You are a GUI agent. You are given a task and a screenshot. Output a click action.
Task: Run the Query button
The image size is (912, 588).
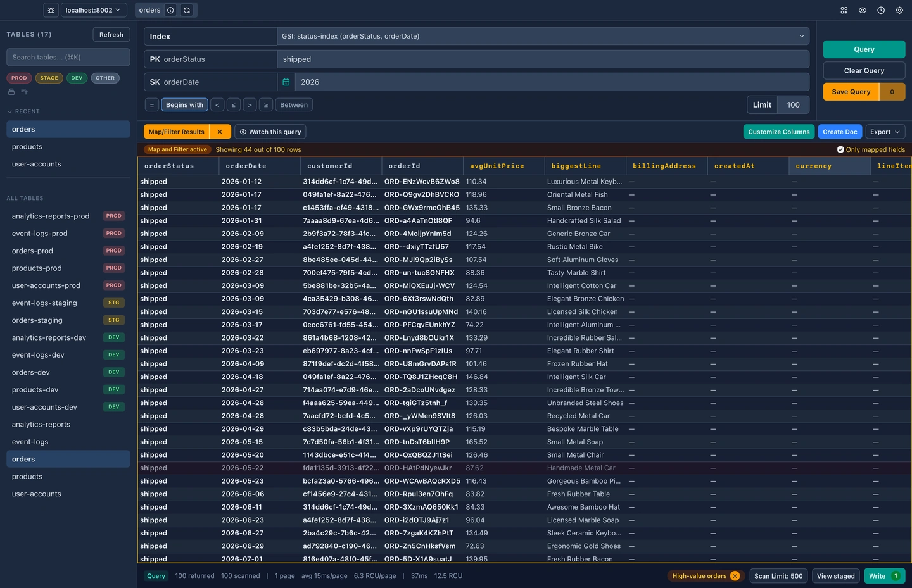[x=864, y=49]
